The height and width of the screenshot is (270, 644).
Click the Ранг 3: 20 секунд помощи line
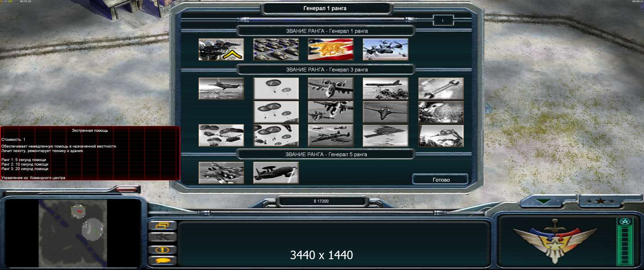pos(25,169)
